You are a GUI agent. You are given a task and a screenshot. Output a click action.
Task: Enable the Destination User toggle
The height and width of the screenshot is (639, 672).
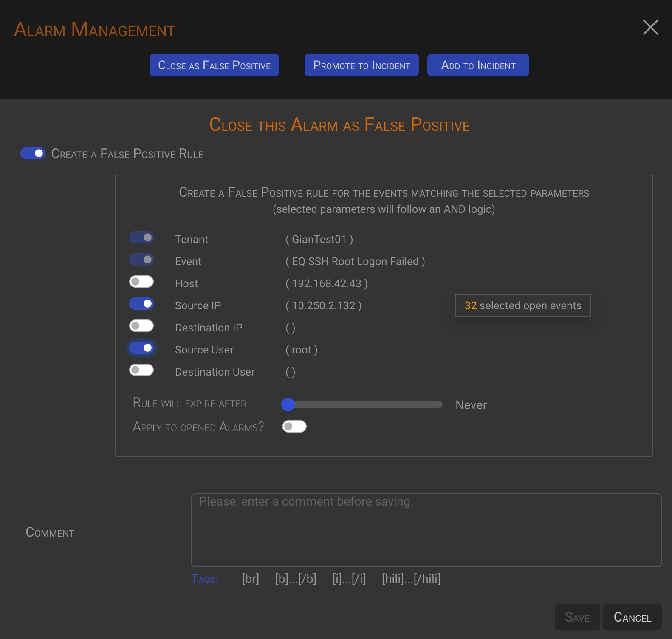tap(141, 370)
